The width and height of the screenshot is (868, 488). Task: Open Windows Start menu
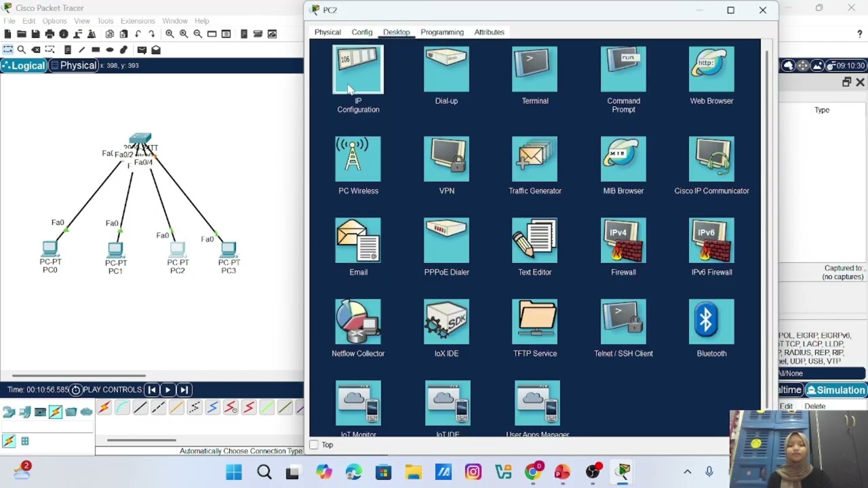coord(234,472)
